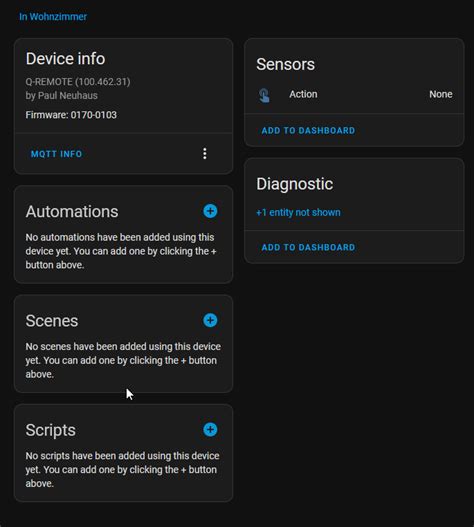
Task: Click the Scripts card heading
Action: 50,430
